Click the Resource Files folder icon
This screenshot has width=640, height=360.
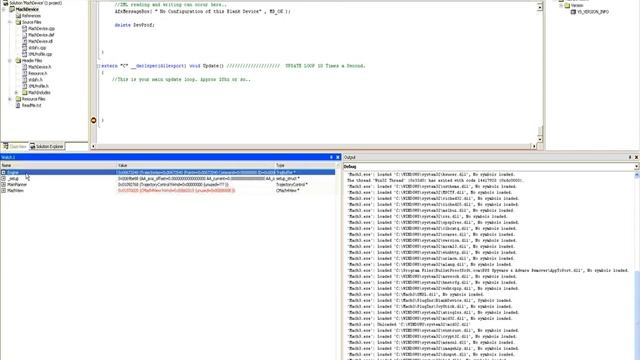pyautogui.click(x=18, y=99)
